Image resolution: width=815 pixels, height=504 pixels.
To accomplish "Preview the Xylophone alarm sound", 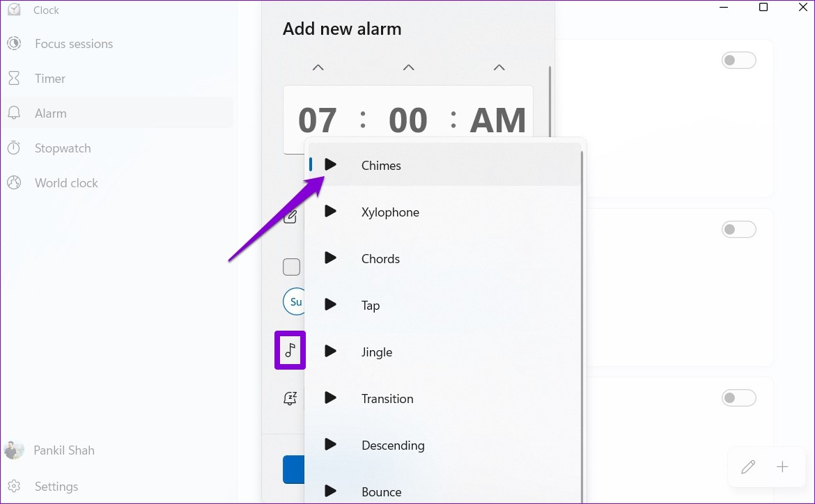I will (331, 212).
